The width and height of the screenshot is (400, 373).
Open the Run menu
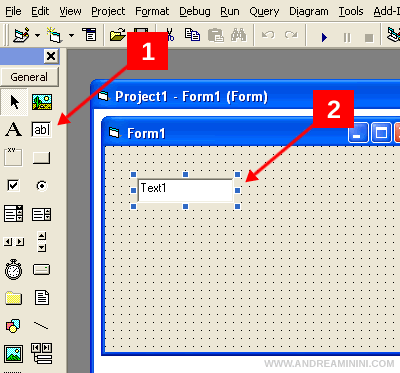pyautogui.click(x=230, y=11)
